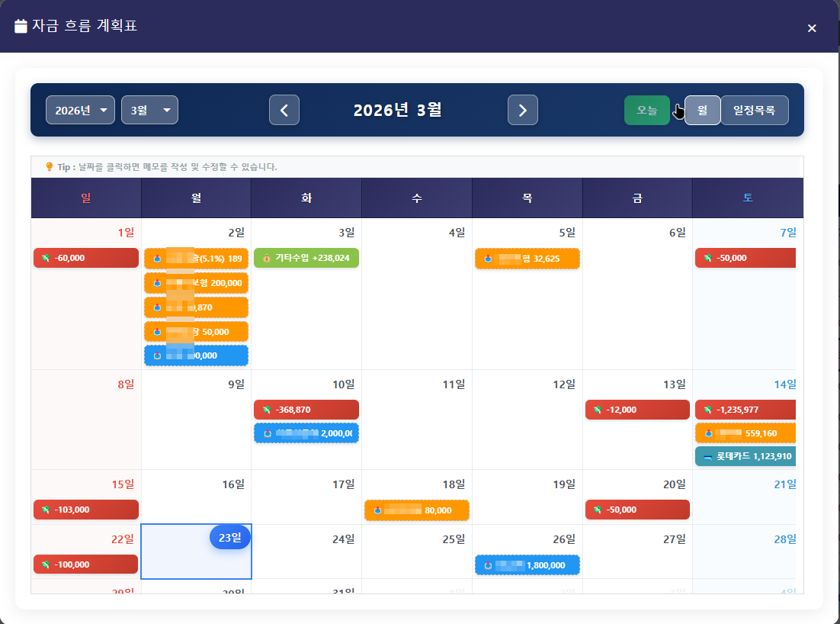Open the 2026년 year dropdown
The width and height of the screenshot is (840, 624).
80,110
